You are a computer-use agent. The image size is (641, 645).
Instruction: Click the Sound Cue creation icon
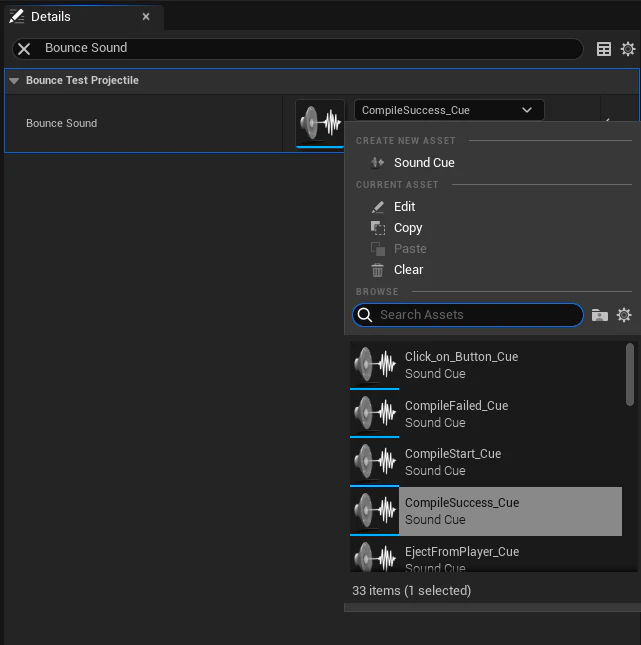pyautogui.click(x=377, y=162)
